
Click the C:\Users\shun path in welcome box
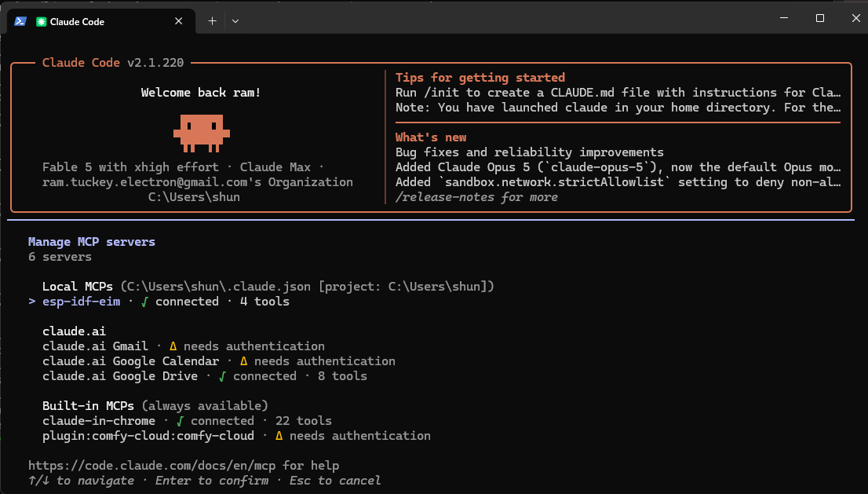(x=194, y=197)
